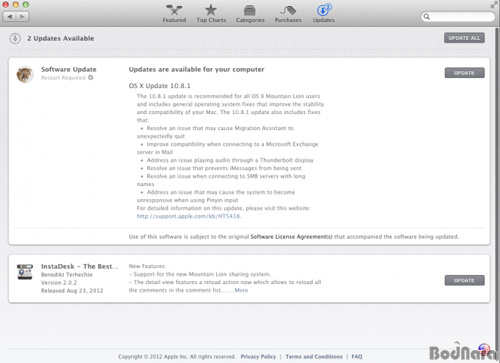Click the Software Update Mountain Lion icon
This screenshot has width=500, height=363.
click(25, 74)
